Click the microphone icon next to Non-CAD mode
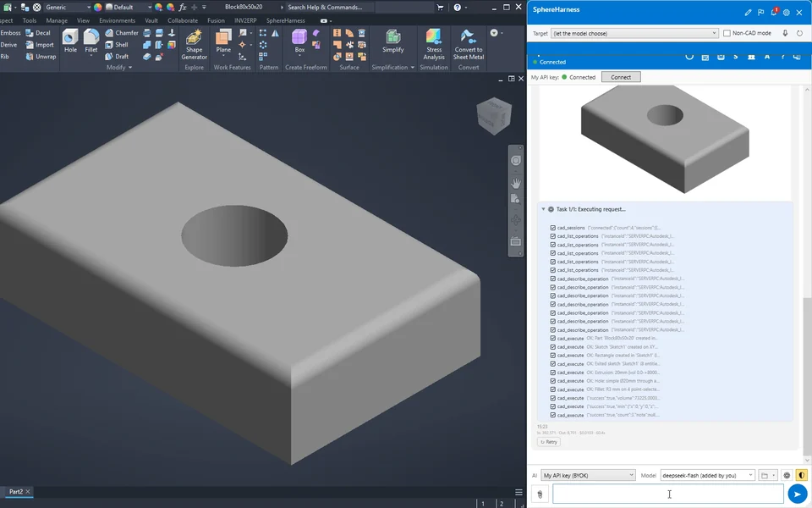The image size is (812, 508). [x=785, y=33]
